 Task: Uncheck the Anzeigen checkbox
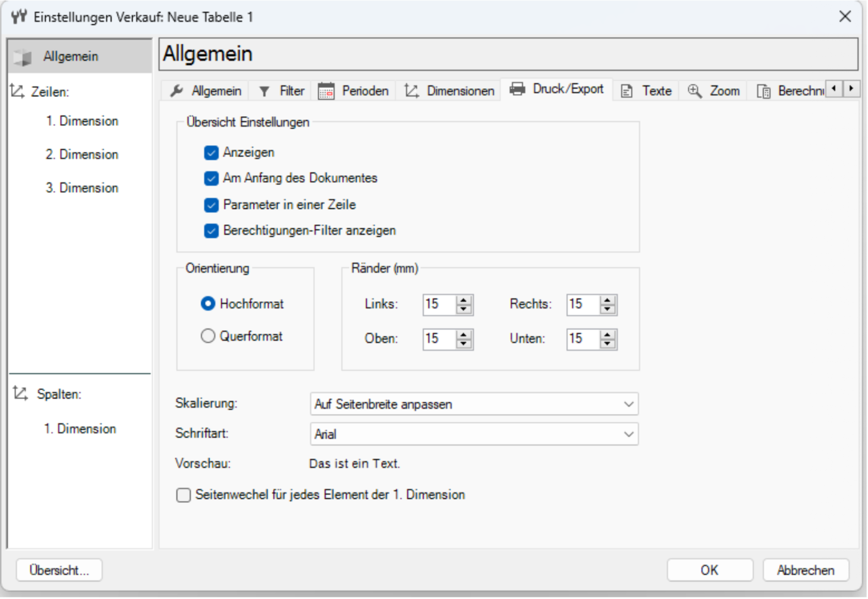(x=211, y=153)
